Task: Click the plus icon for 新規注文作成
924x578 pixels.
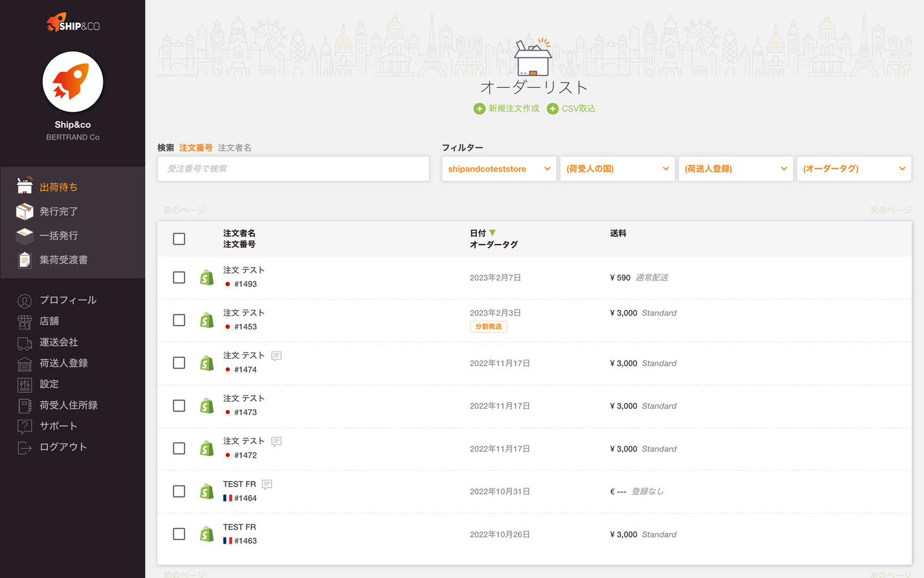Action: tap(479, 109)
